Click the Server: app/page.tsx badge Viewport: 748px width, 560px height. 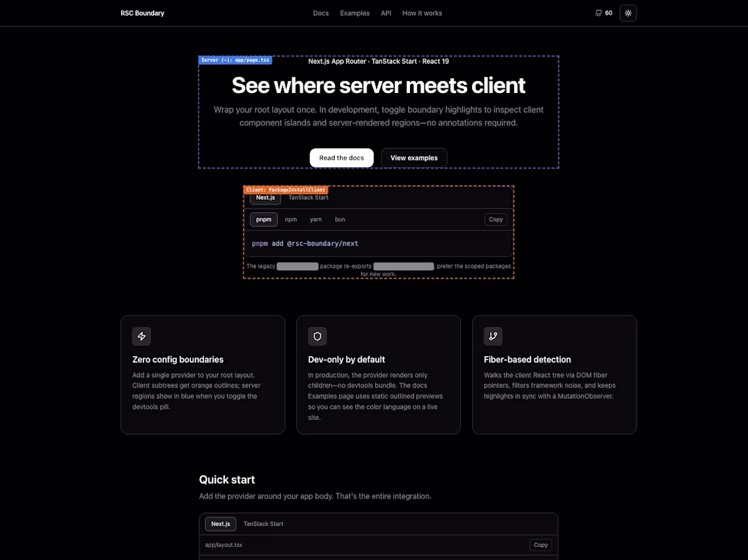235,60
